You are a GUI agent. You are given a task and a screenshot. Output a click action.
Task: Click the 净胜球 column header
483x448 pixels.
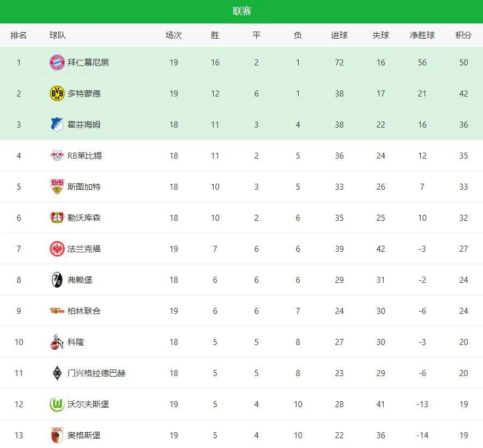pos(422,35)
